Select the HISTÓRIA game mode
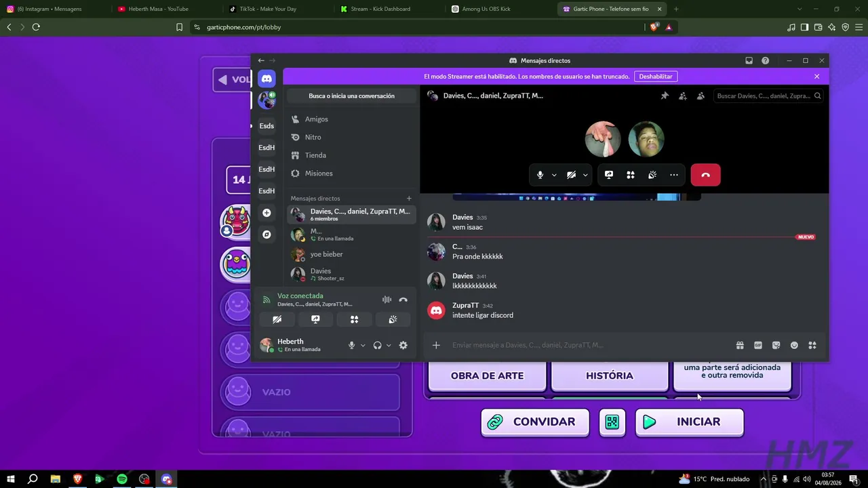868x488 pixels. click(610, 375)
